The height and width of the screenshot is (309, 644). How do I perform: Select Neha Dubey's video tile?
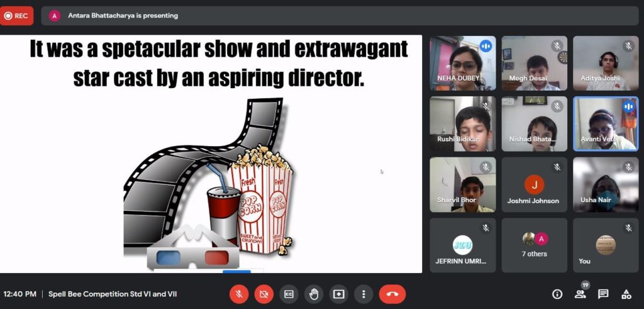point(462,63)
